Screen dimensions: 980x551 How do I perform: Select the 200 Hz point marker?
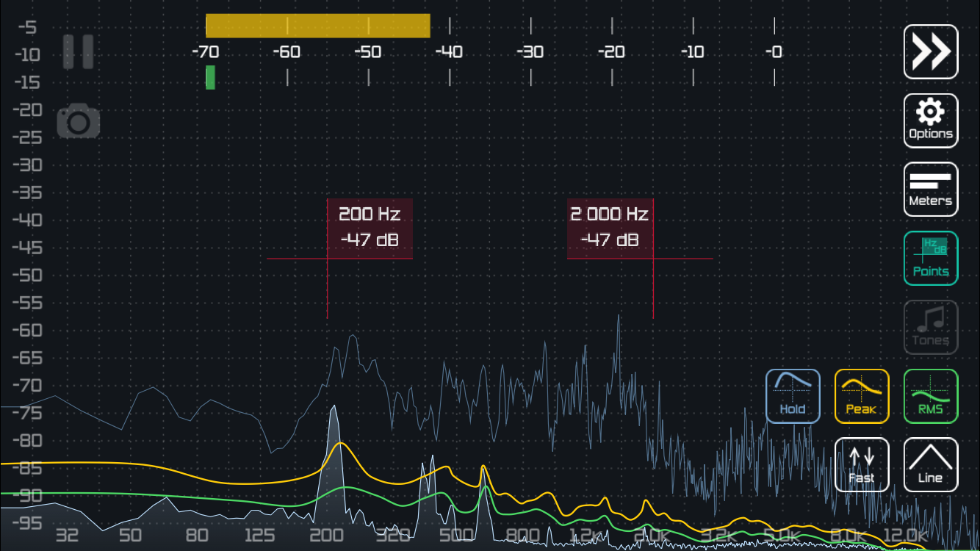point(370,228)
